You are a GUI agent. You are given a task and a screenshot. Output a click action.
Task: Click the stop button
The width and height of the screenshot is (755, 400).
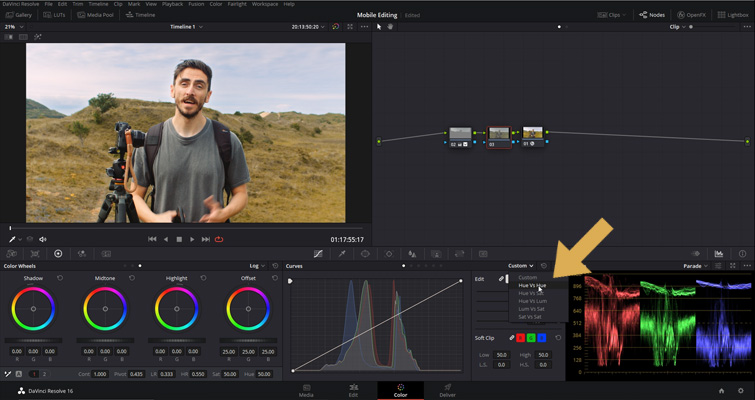pos(179,239)
